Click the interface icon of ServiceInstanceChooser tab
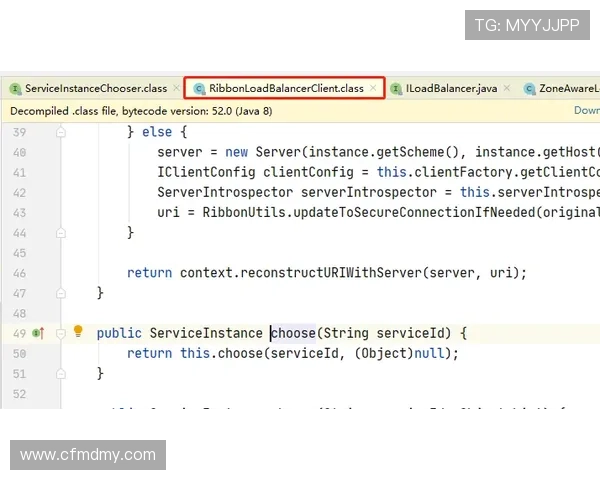Screen dimensions: 600x480 15,89
